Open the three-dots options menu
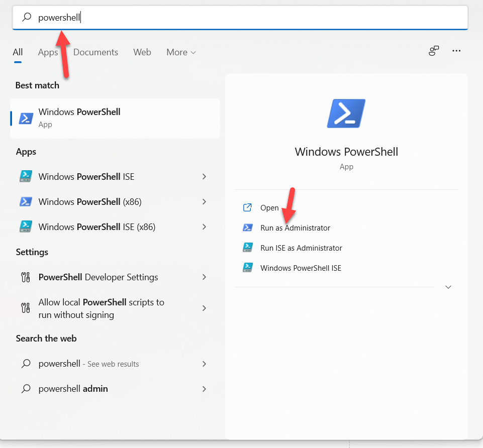483x448 pixels. [456, 51]
